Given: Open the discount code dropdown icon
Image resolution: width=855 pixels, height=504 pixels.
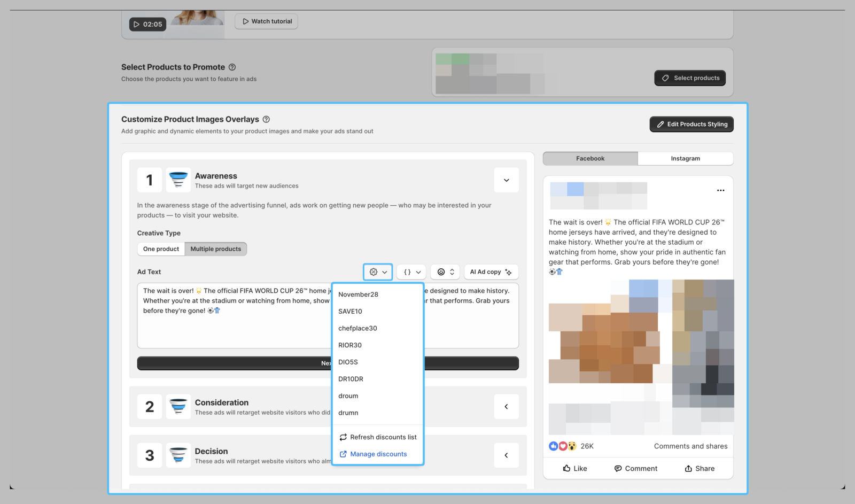Looking at the screenshot, I should 378,272.
